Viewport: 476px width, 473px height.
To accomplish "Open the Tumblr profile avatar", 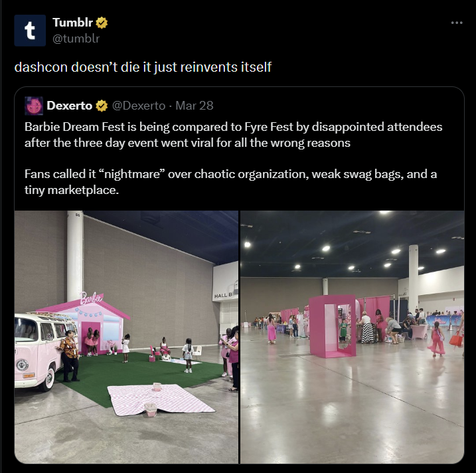I will [x=30, y=31].
